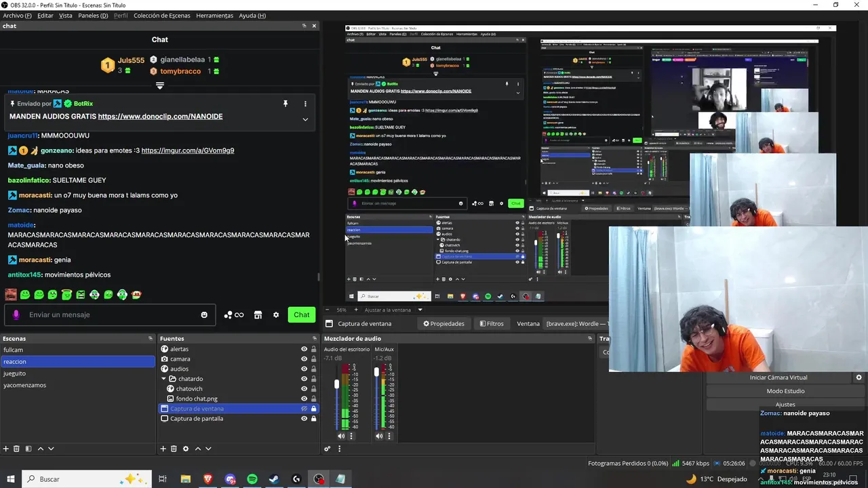Hide the camara source
This screenshot has height=488, width=868.
tap(304, 359)
